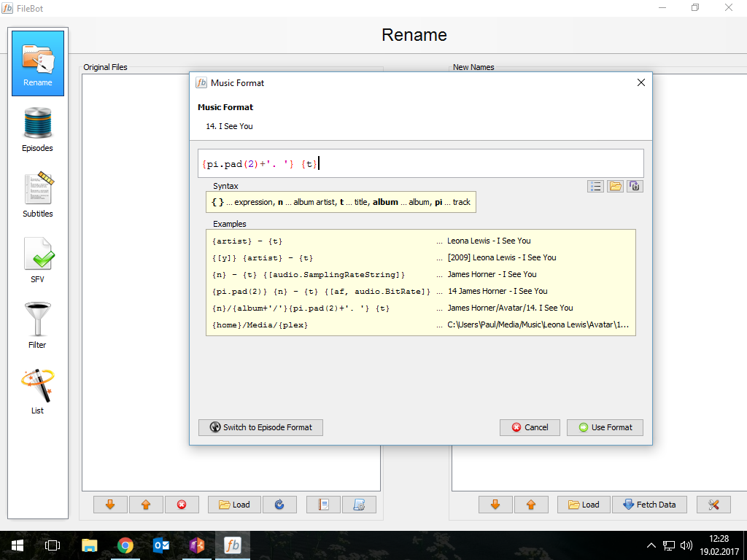This screenshot has height=560, width=747.
Task: Switch to the SFV checksum panel
Action: (38, 260)
